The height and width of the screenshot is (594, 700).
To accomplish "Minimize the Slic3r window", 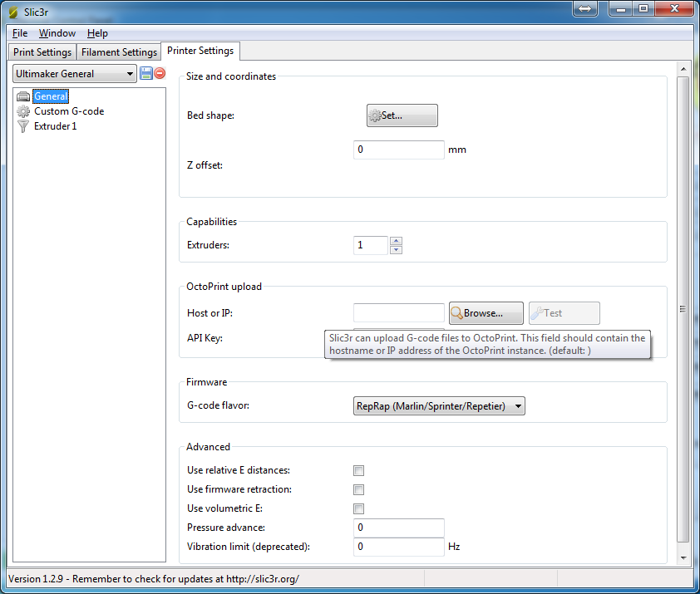I will pos(620,8).
